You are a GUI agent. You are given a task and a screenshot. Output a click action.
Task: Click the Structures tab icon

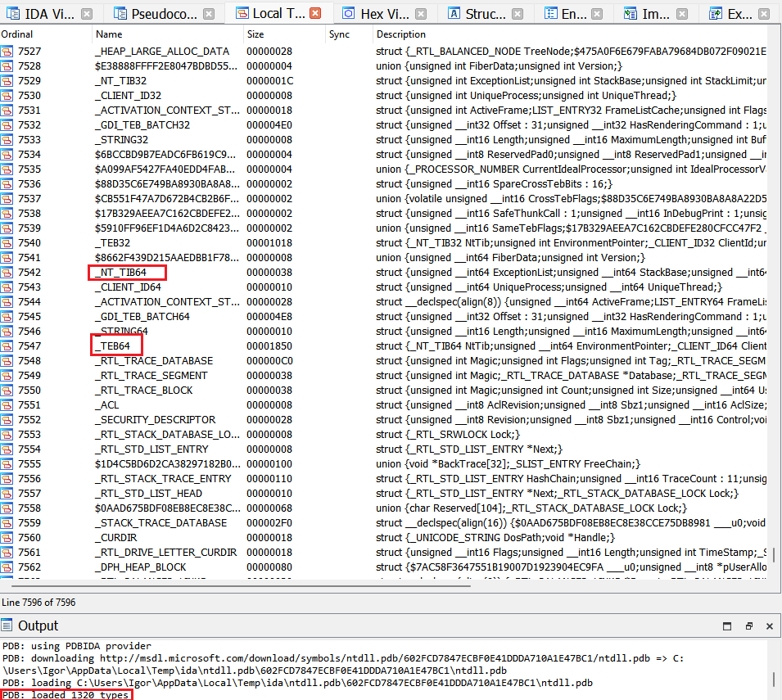click(453, 13)
